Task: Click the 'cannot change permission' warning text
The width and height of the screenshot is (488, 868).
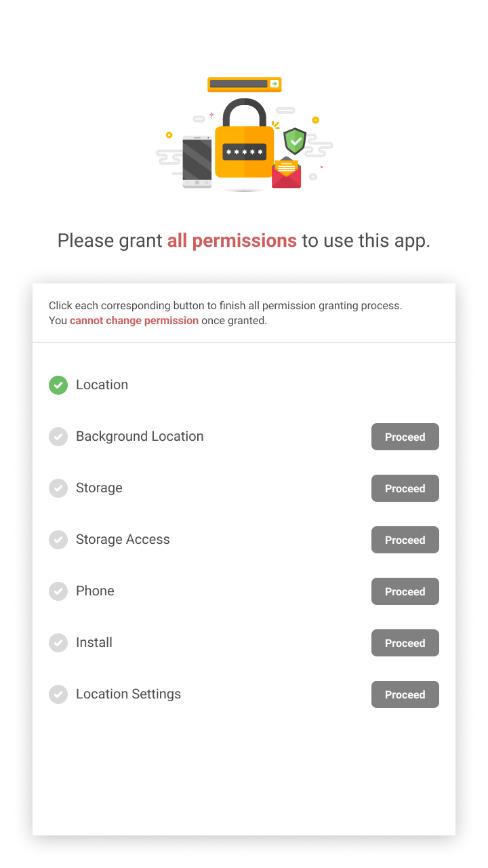Action: tap(134, 321)
